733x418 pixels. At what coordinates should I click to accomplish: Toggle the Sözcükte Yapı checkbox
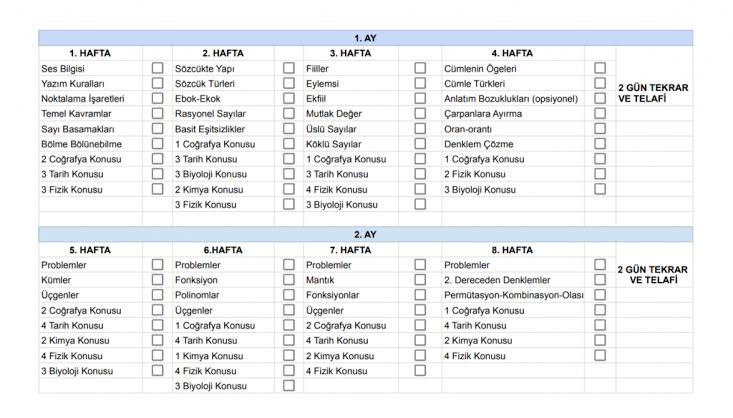click(288, 69)
